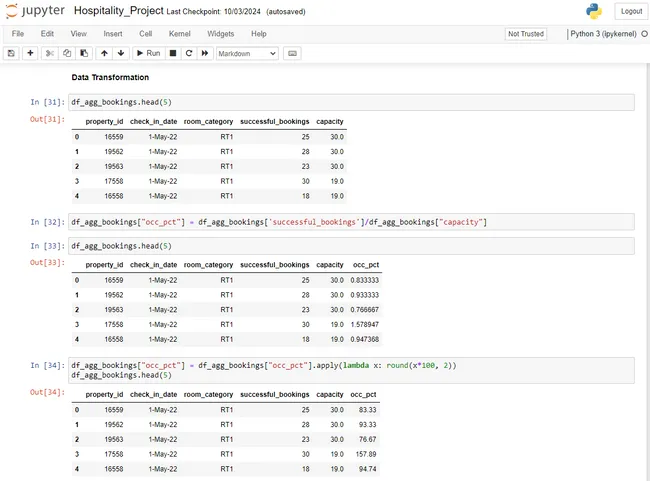The image size is (650, 481).
Task: Click occ_pct header in Out[33] table
Action: point(366,265)
